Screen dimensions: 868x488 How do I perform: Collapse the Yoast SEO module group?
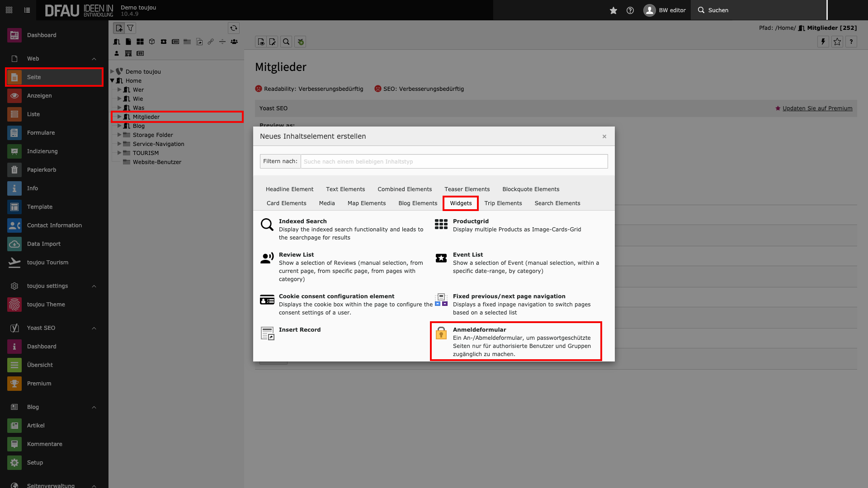tap(94, 328)
